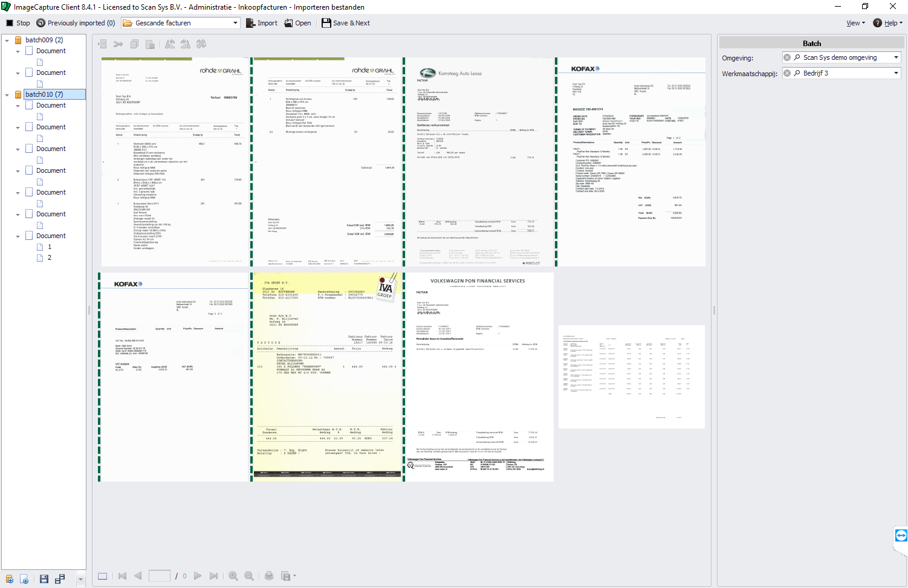Image resolution: width=908 pixels, height=588 pixels.
Task: Click the merge documents arrow icon
Action: tap(118, 44)
